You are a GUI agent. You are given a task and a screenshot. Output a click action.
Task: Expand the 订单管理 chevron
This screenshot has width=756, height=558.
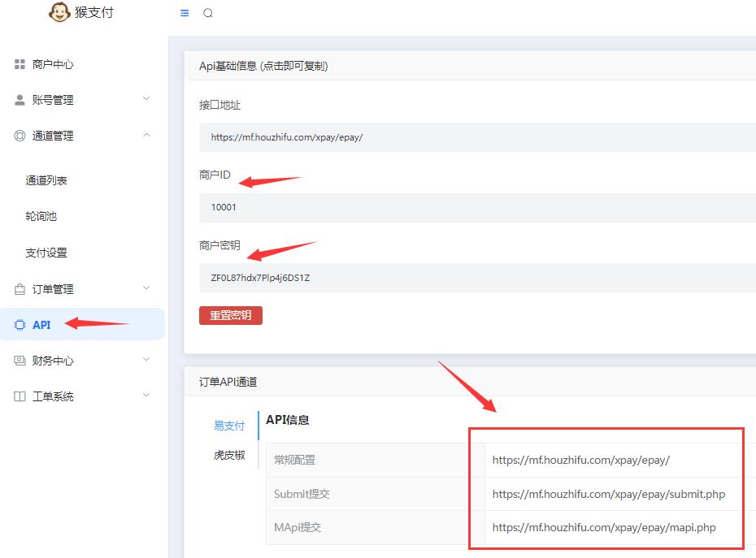click(x=146, y=288)
